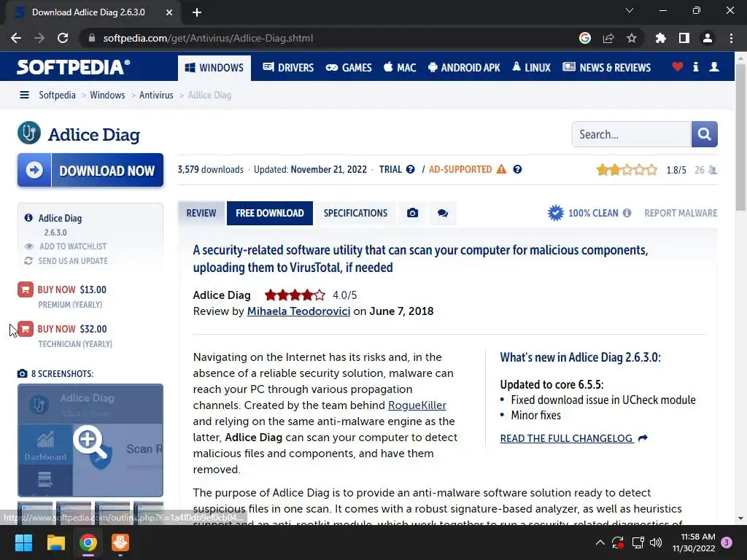Click the 100% CLEAN info icon
747x560 pixels.
(627, 213)
